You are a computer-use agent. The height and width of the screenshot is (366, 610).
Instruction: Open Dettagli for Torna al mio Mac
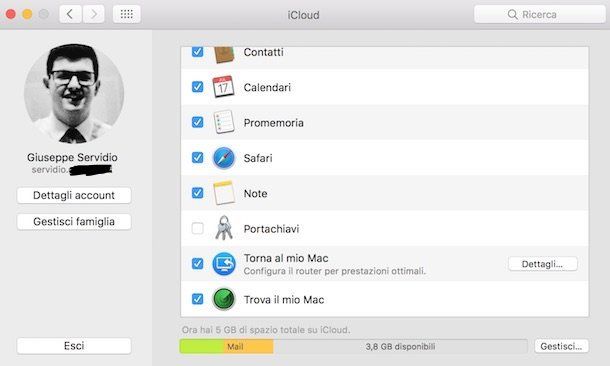(543, 264)
